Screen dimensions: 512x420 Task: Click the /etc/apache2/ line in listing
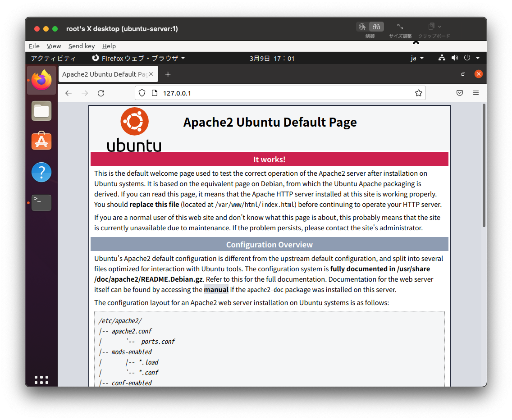click(x=120, y=321)
